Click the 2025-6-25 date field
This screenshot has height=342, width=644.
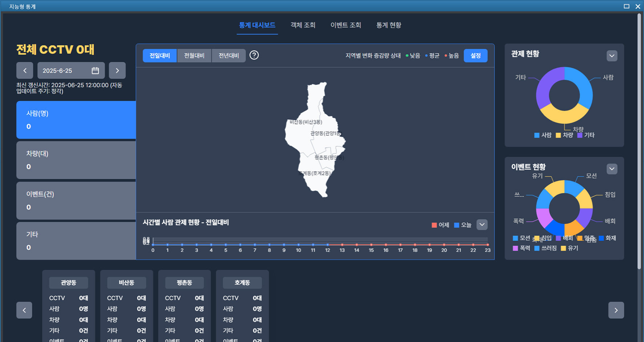[71, 71]
